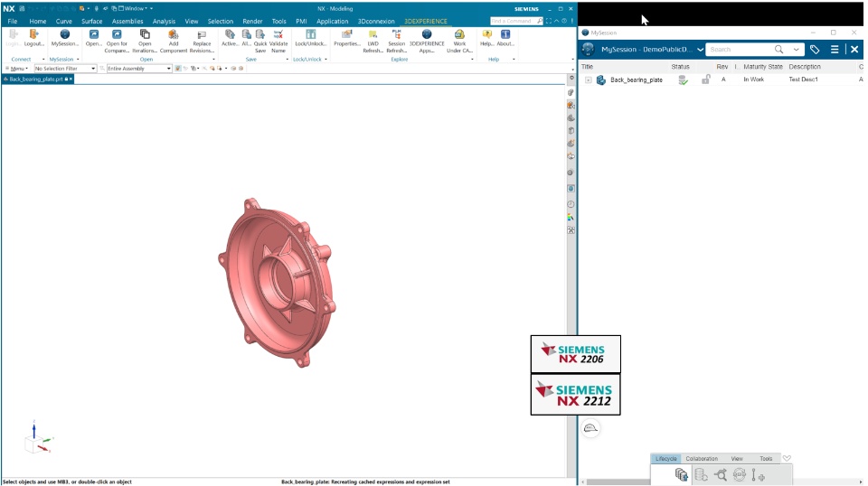The height and width of the screenshot is (486, 868).
Task: Close the Back_bearing_plate.prt tab
Action: [71, 79]
